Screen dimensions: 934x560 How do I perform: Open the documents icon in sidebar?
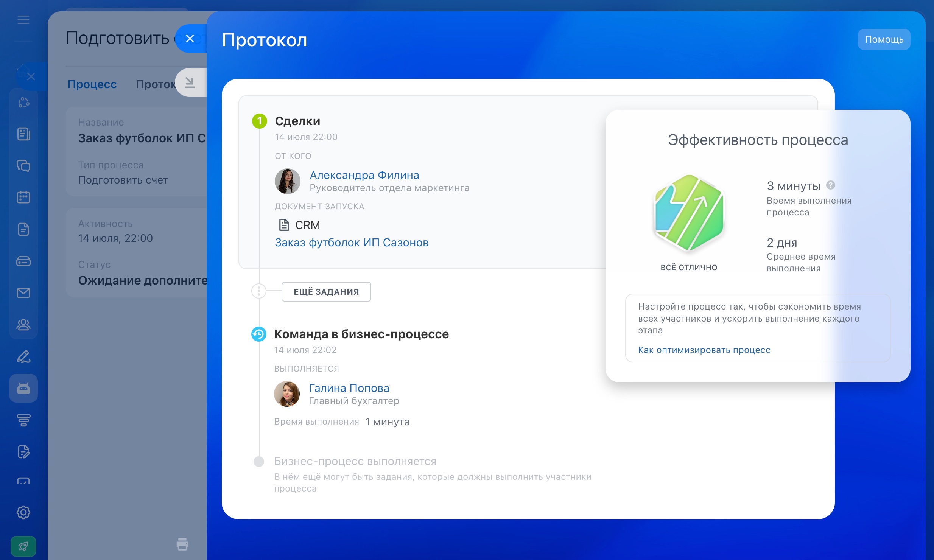point(23,229)
